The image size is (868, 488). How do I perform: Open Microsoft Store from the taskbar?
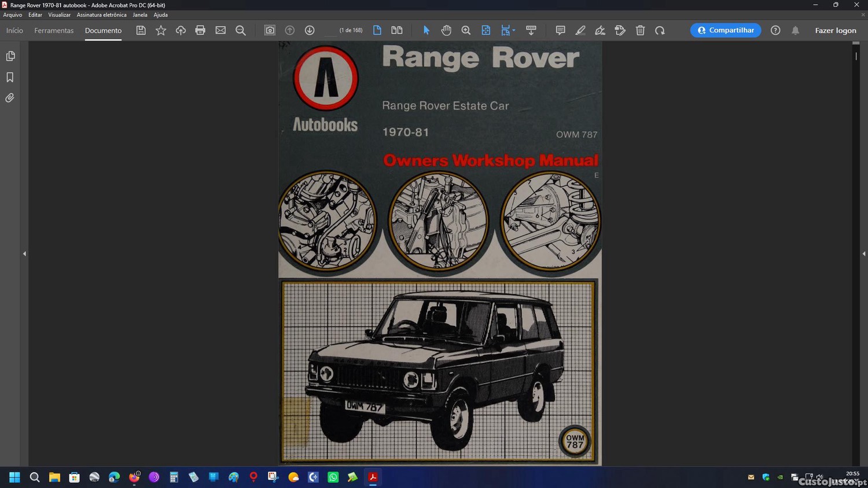coord(74,477)
